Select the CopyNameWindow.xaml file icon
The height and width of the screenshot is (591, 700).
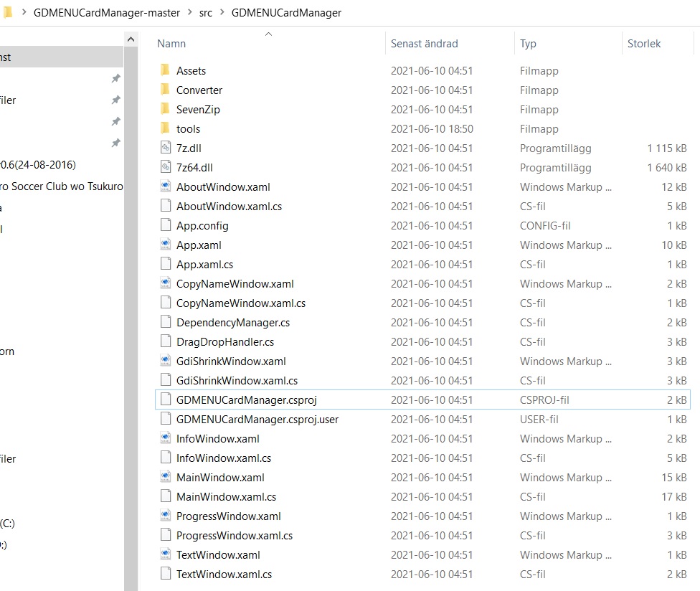pyautogui.click(x=166, y=283)
